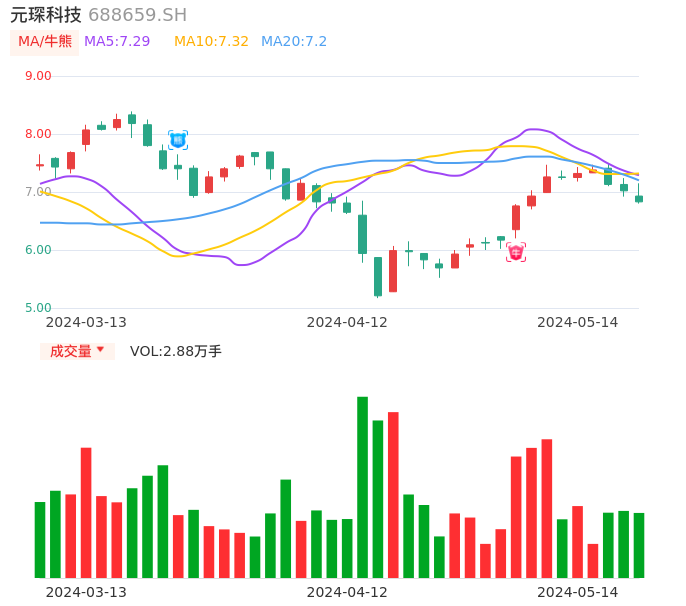The width and height of the screenshot is (686, 606).
Task: Click the 8.00 price axis label
Action: click(38, 134)
